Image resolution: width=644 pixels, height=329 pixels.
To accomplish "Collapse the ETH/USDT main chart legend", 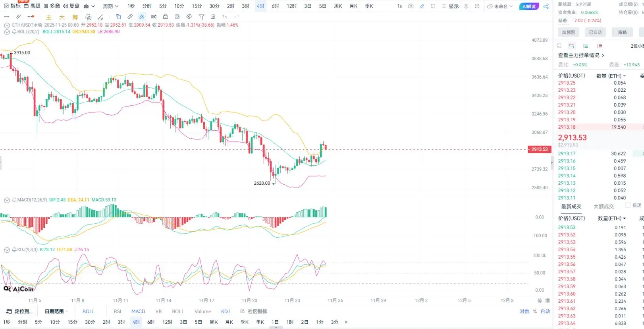I will point(7,25).
